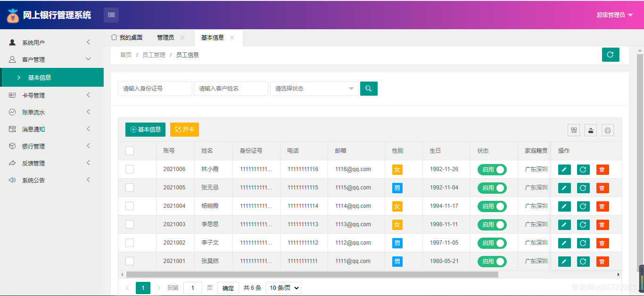
Task: Click the yellow 开卡 button
Action: tap(184, 130)
